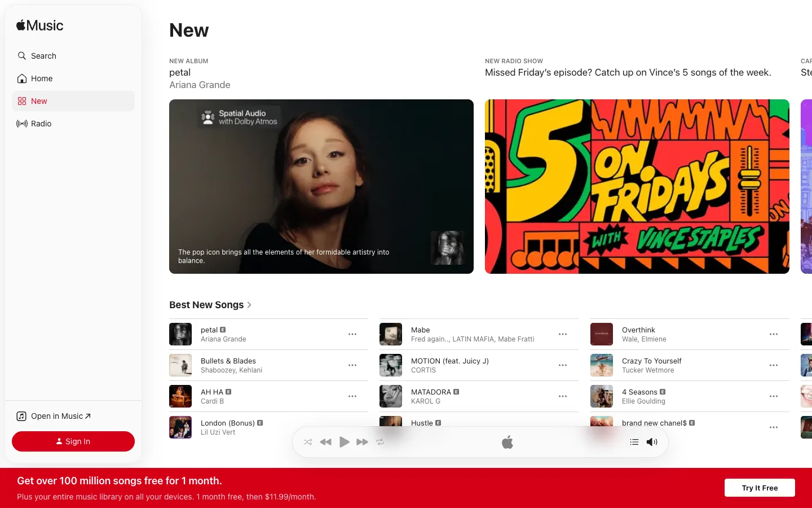Open 5 on Fridays with Vince Staples artwork

pos(637,186)
